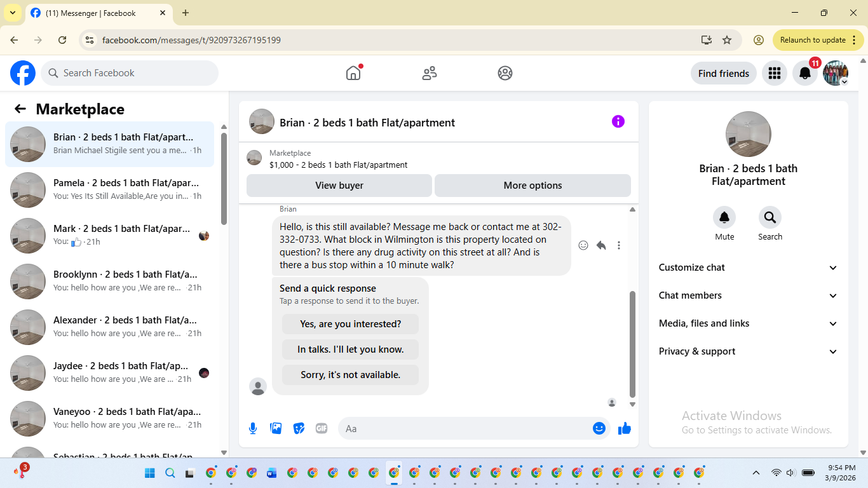The width and height of the screenshot is (868, 488).
Task: Open a new browser tab
Action: pyautogui.click(x=186, y=13)
